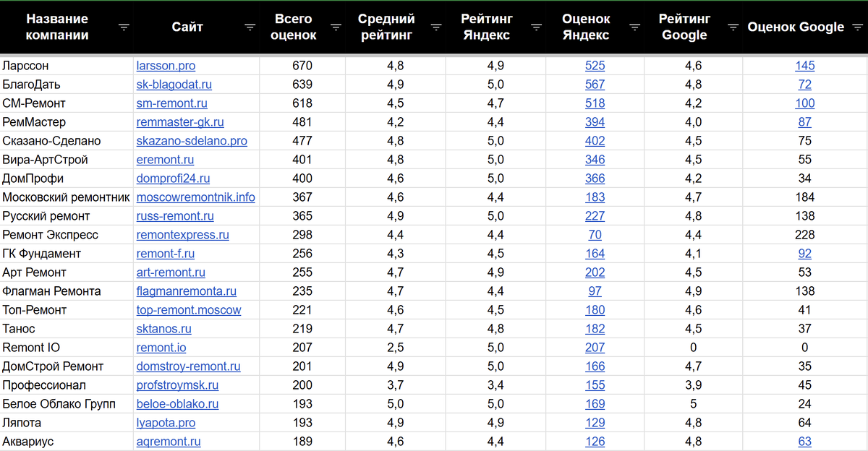Open moscowremontnik.info link
The width and height of the screenshot is (868, 451).
[x=195, y=197]
